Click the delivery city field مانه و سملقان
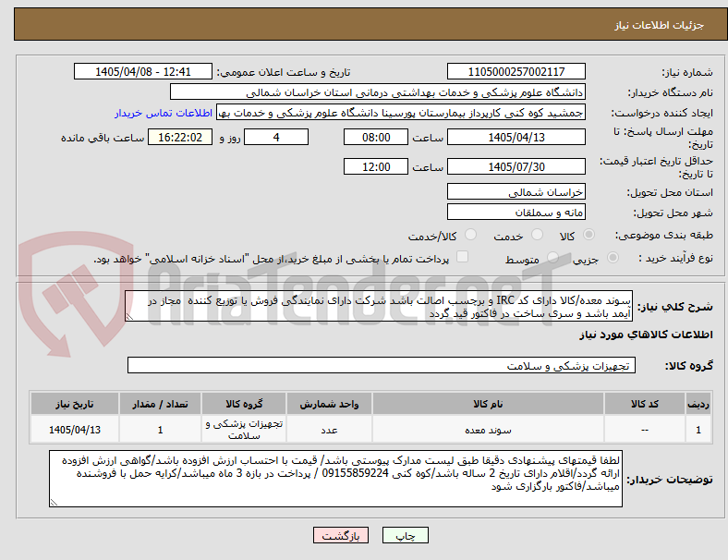 coord(516,213)
